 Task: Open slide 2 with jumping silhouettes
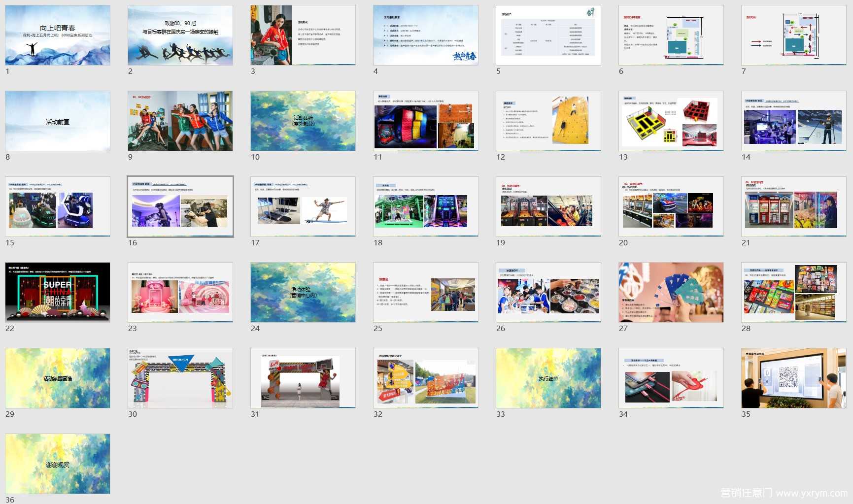pos(180,35)
